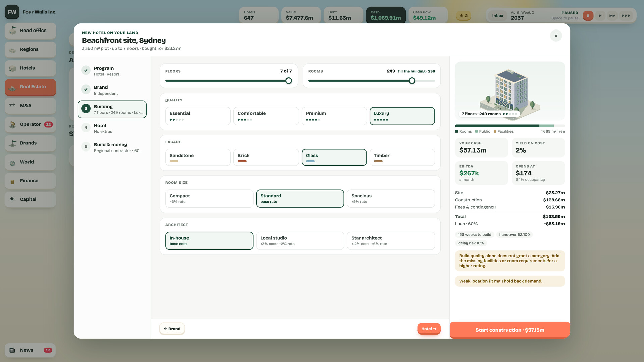644x362 pixels.
Task: Set double fast-forward speed
Action: point(612,16)
